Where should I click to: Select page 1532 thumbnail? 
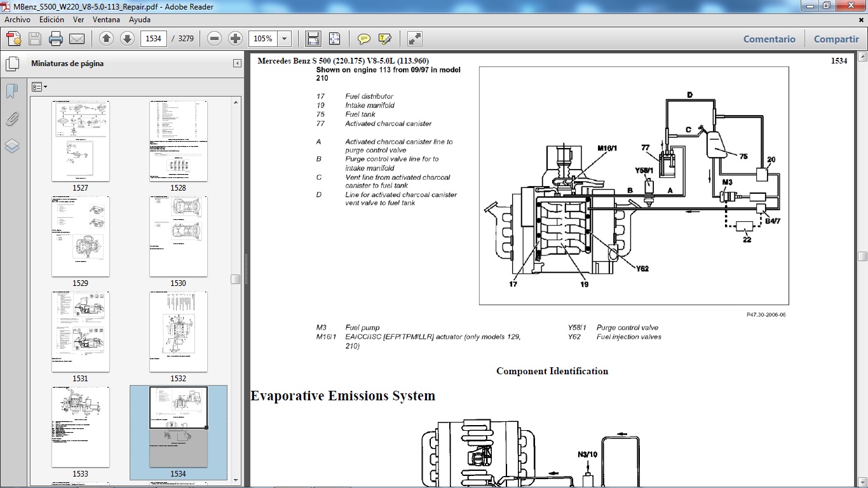click(x=179, y=332)
